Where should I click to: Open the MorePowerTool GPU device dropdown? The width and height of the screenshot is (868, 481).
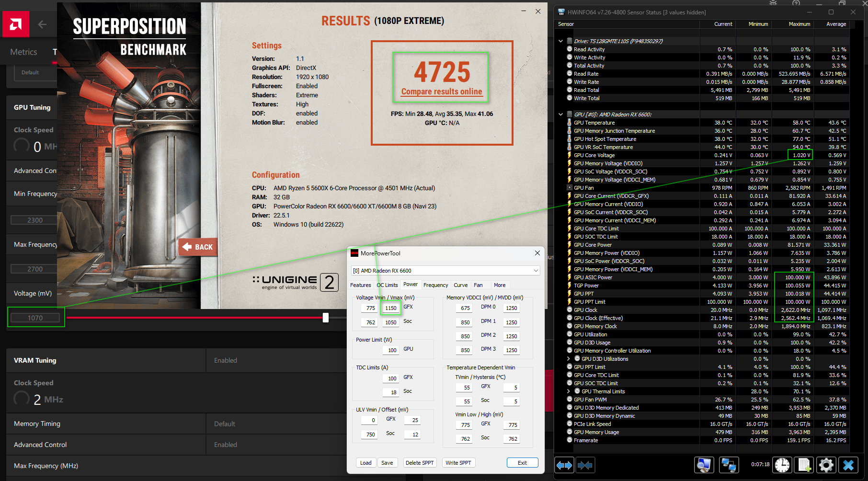click(445, 270)
